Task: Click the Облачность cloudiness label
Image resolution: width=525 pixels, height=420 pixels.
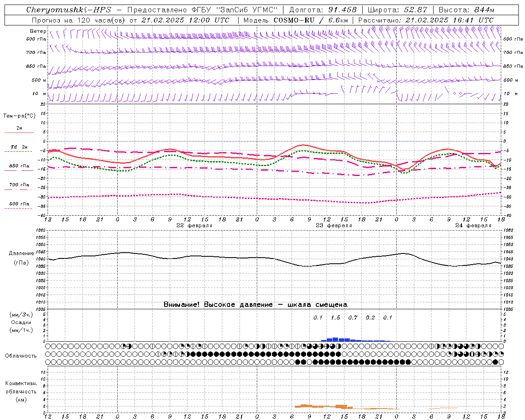Action: coord(21,356)
